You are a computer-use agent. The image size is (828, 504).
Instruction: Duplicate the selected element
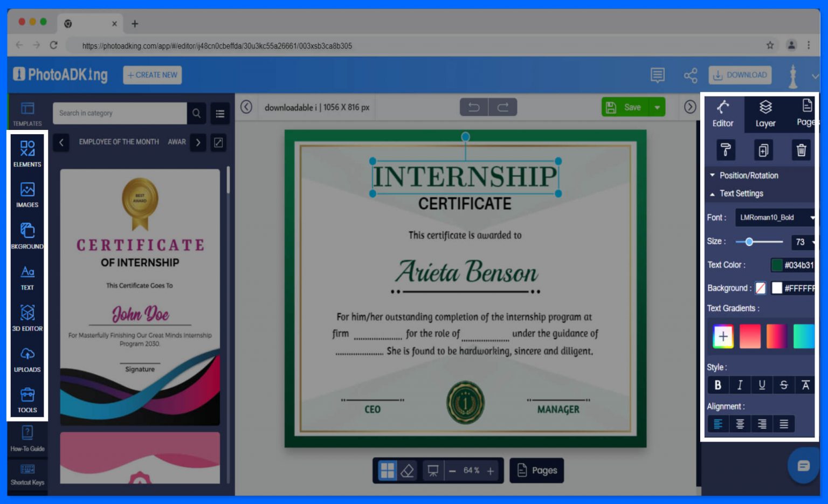click(763, 150)
